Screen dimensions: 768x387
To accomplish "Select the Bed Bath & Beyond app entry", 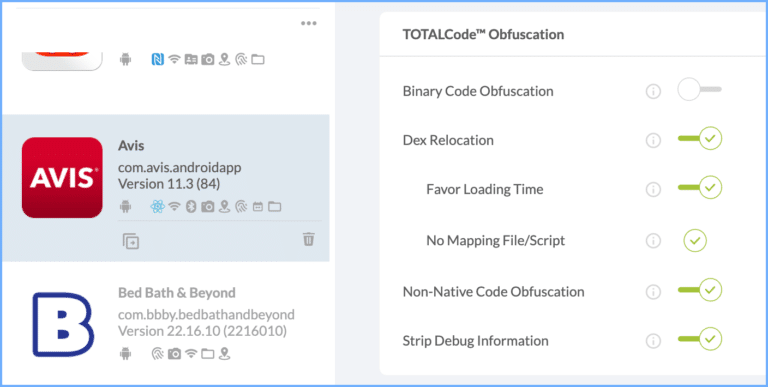I will tap(166, 323).
